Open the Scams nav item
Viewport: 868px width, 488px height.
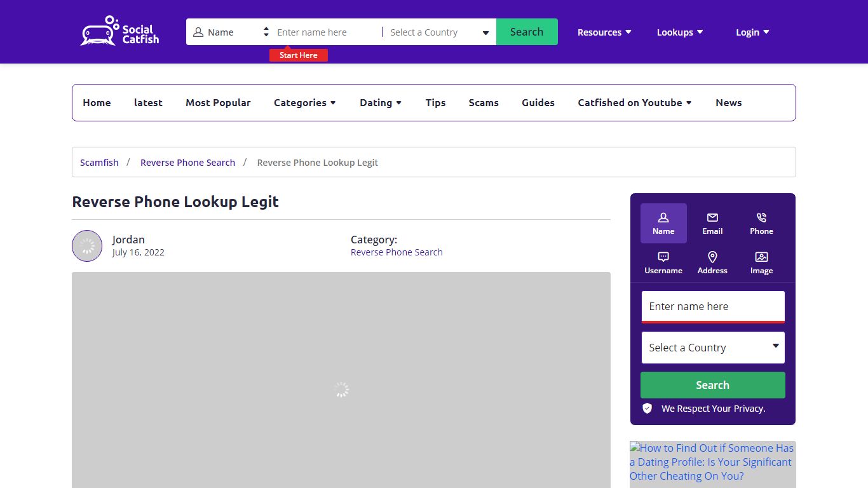(484, 102)
